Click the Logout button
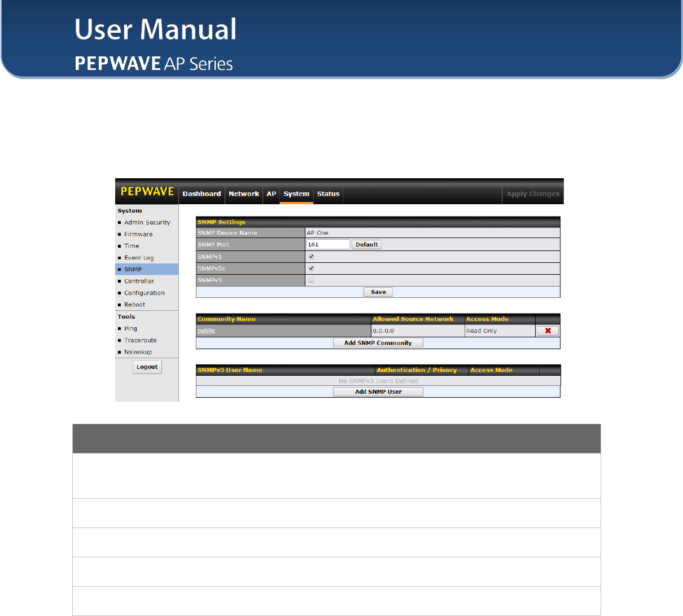This screenshot has height=616, width=683. [147, 367]
